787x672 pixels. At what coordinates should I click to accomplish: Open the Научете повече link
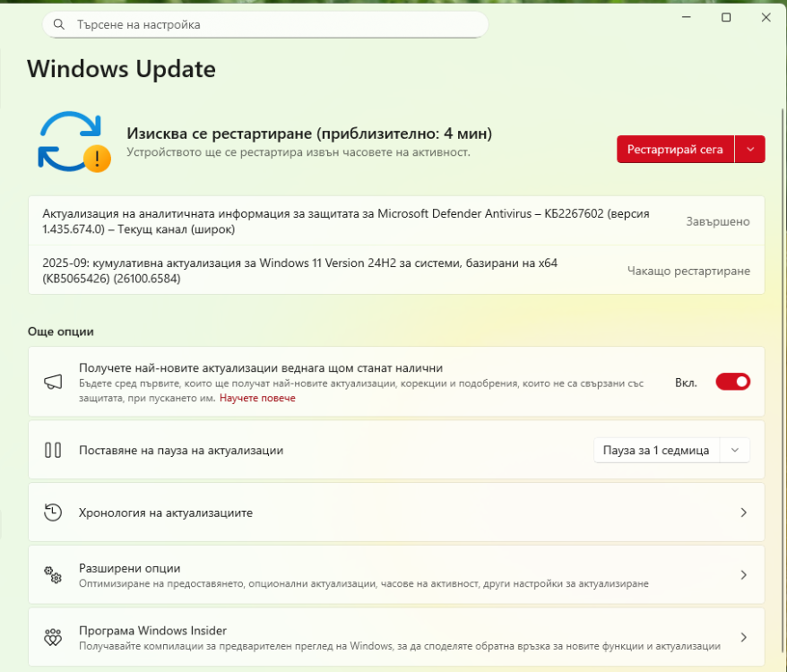point(257,398)
